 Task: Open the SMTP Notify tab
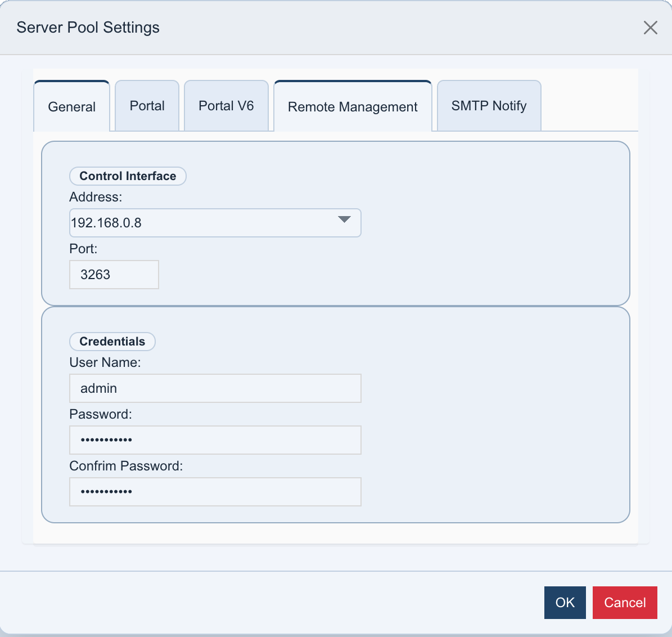point(488,105)
